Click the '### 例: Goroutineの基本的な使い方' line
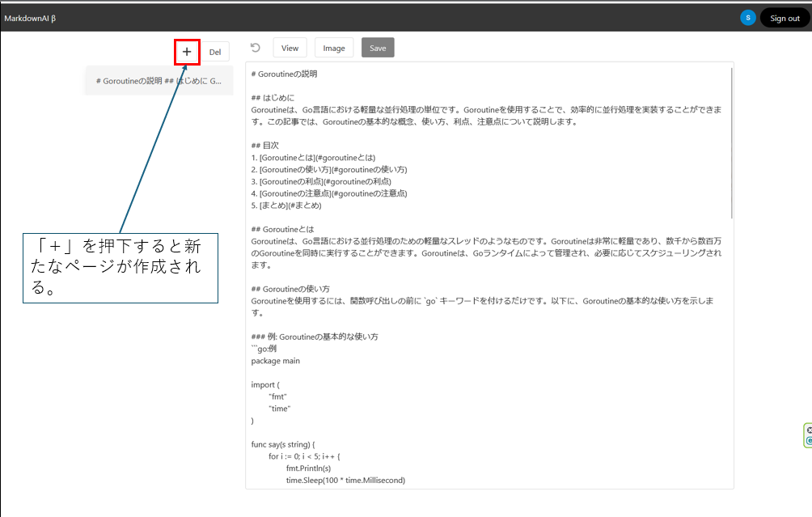812x517 pixels. click(315, 337)
